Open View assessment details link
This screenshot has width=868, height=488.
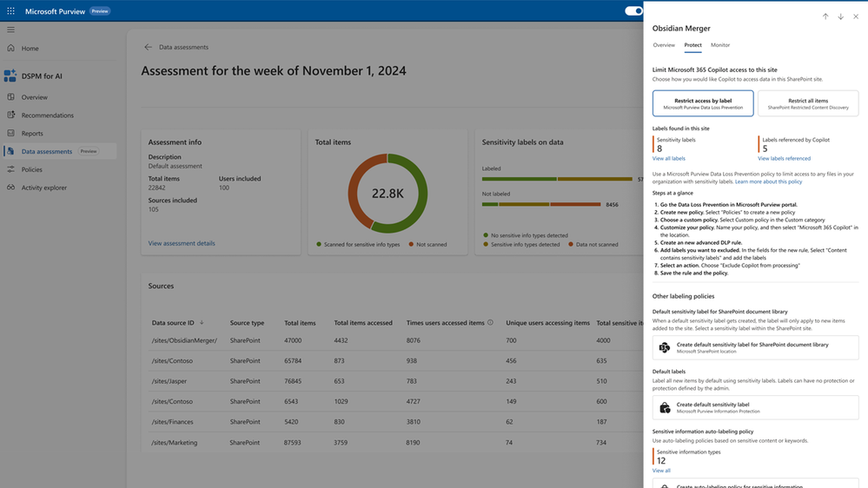click(x=182, y=243)
